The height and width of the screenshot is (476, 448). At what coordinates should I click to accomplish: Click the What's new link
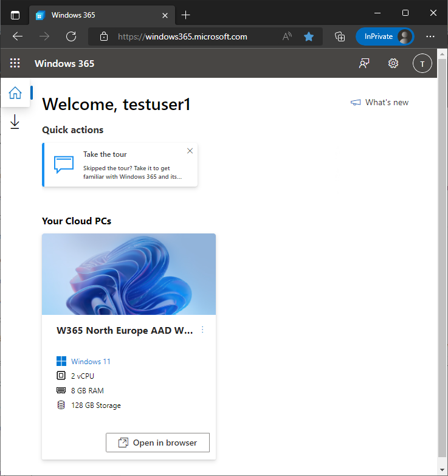coord(387,103)
